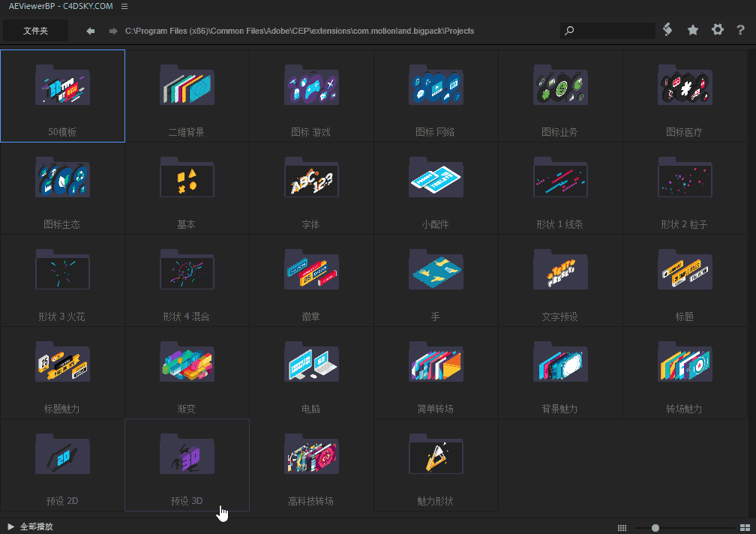Viewport: 756px width, 534px height.
Task: Open the 图标 游戏 folder
Action: point(311,96)
